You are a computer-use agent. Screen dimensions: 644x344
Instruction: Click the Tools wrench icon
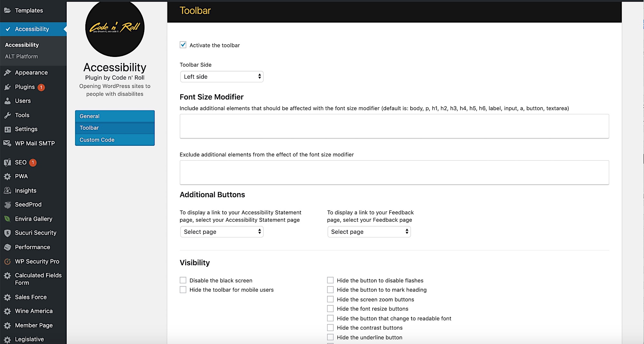click(7, 115)
